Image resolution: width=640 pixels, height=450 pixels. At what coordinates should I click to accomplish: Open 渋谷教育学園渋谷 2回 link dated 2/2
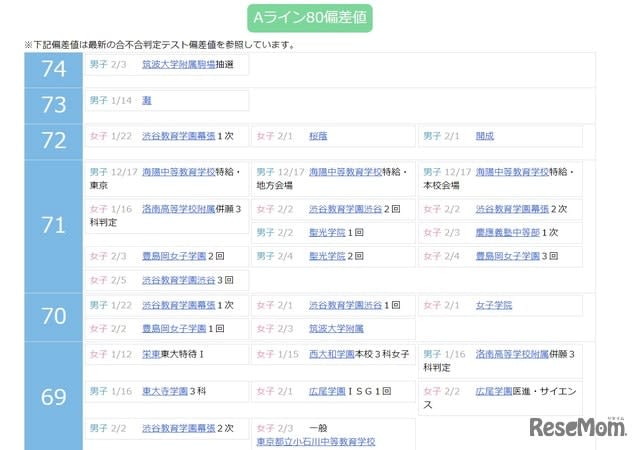(x=346, y=209)
